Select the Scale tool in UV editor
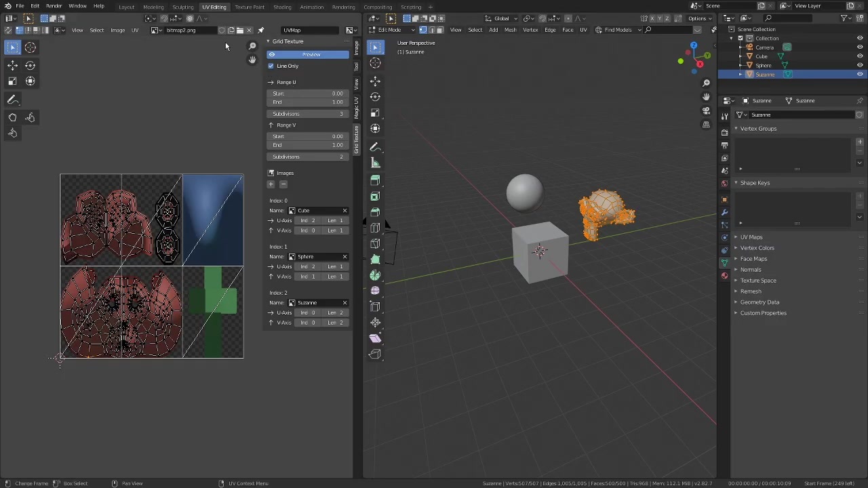 (12, 81)
